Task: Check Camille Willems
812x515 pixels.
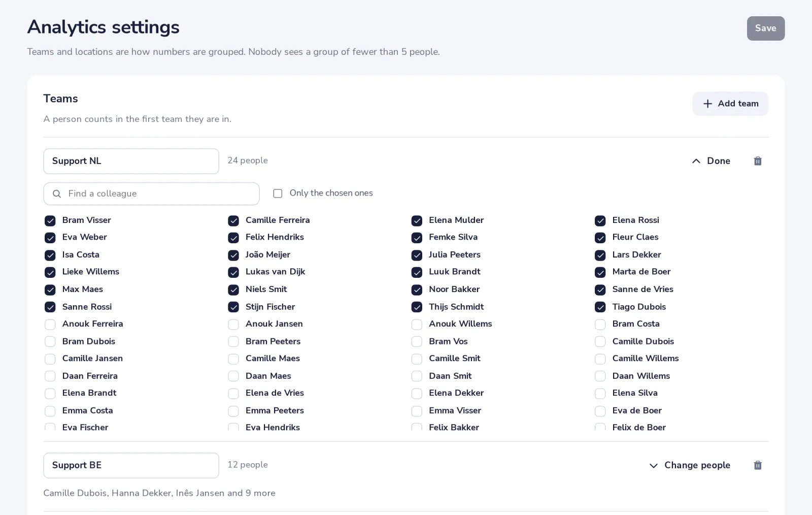Action: point(600,359)
